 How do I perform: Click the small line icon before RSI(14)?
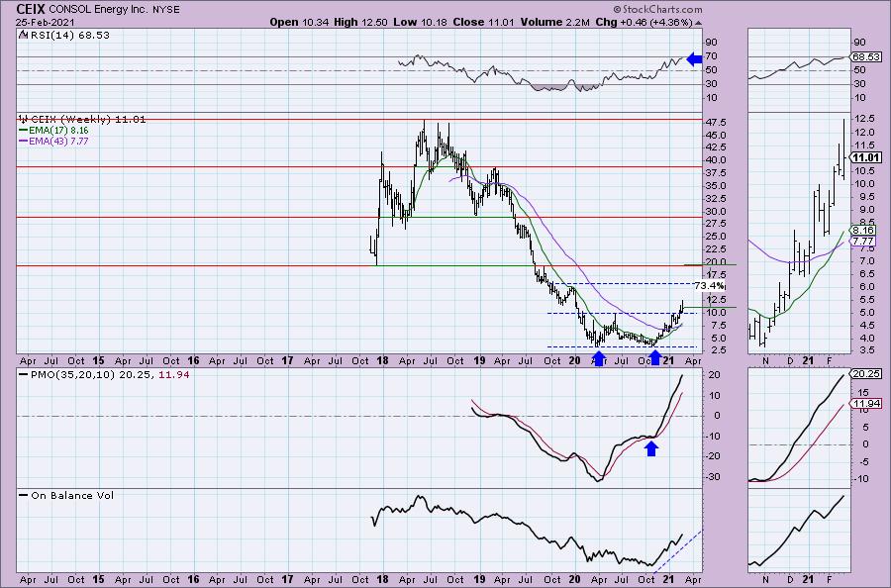point(22,35)
